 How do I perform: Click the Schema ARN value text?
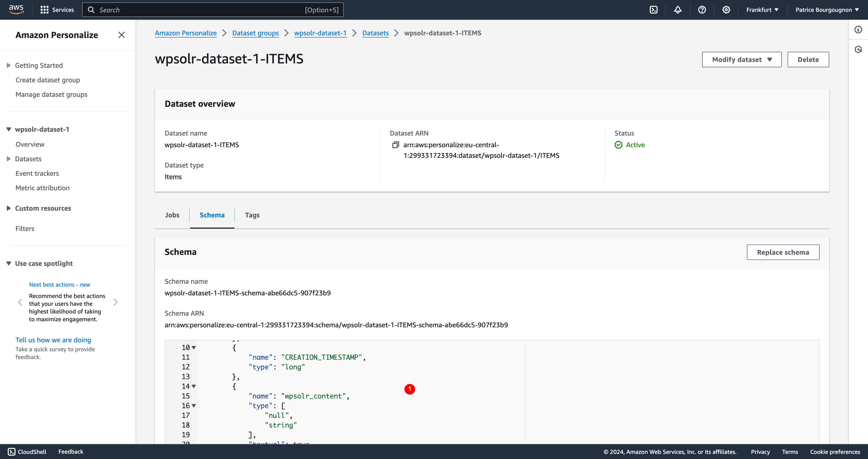[336, 325]
